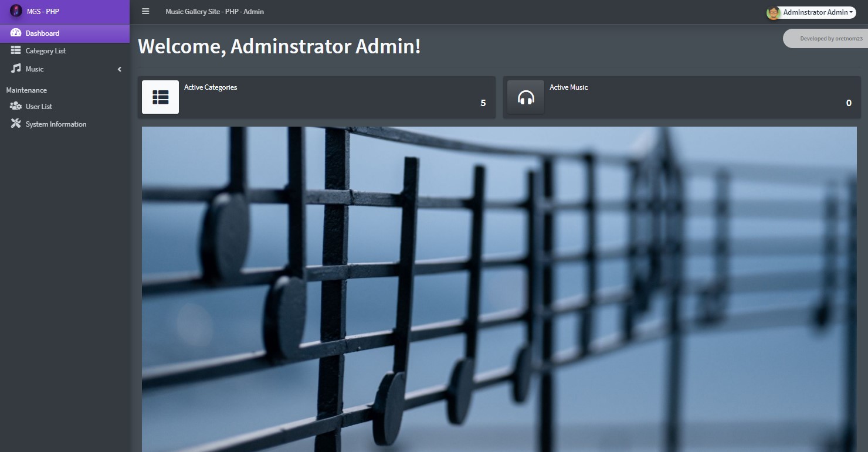The height and width of the screenshot is (452, 868).
Task: Open User List under Maintenance
Action: tap(65, 107)
